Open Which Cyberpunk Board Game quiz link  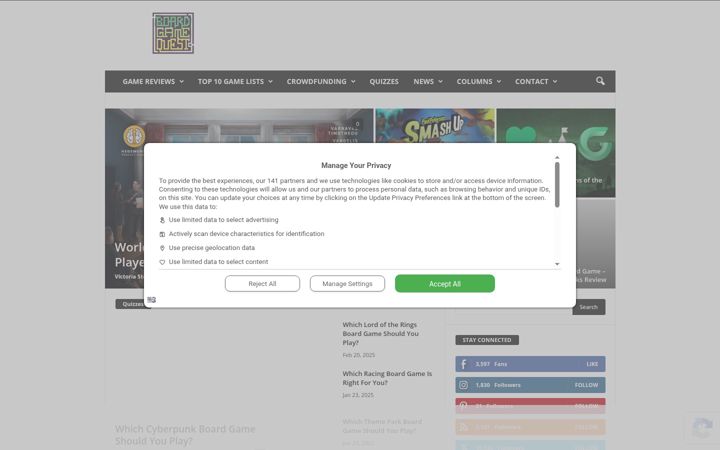[x=185, y=435]
